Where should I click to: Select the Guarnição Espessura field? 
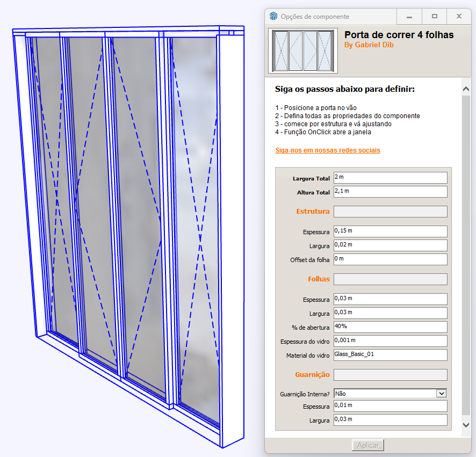[390, 405]
